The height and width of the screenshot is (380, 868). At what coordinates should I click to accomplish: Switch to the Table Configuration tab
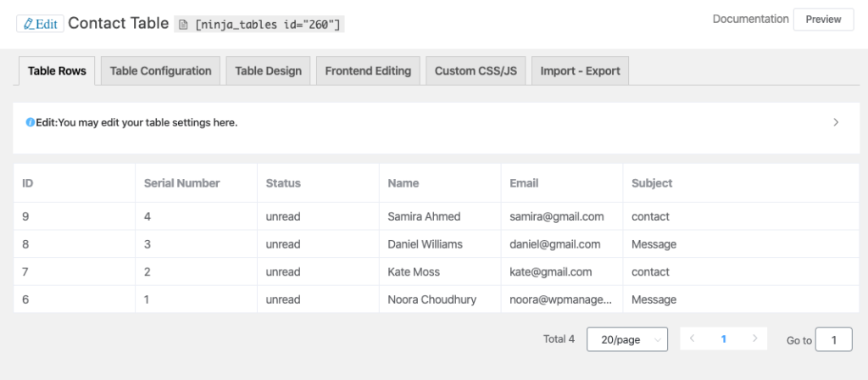[160, 71]
